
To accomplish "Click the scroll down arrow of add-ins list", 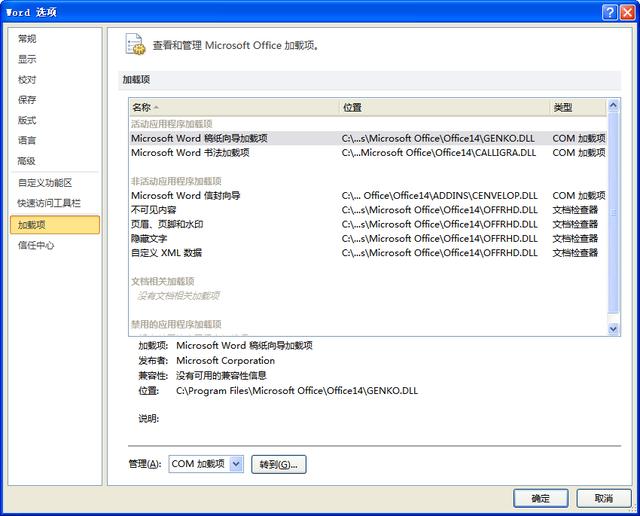I will pos(613,329).
